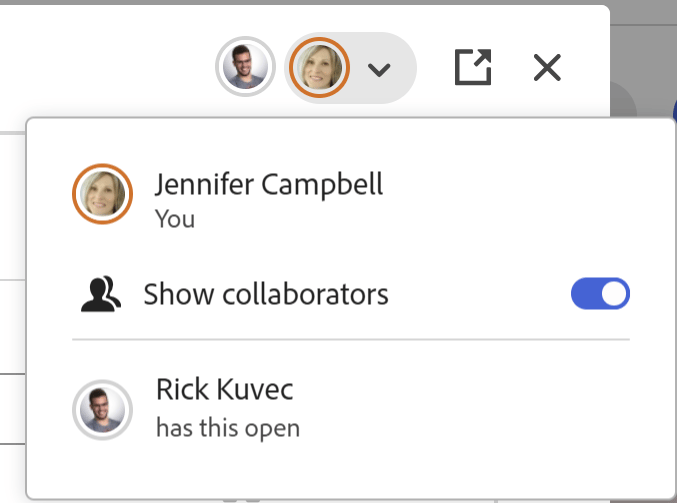Close the panel with the X icon
This screenshot has width=677, height=503.
point(547,68)
